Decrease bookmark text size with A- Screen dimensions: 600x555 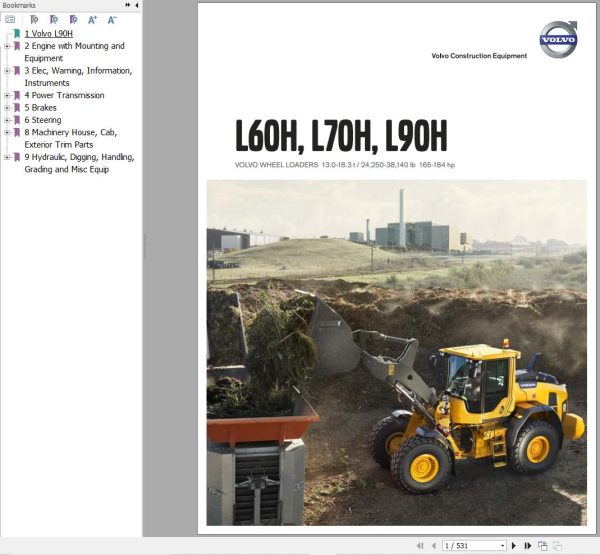[112, 20]
